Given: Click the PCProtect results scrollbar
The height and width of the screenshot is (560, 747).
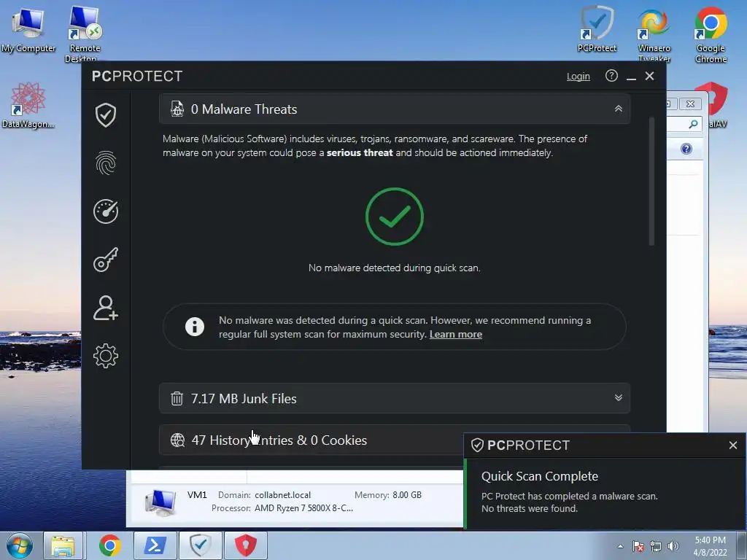Looking at the screenshot, I should [651, 181].
